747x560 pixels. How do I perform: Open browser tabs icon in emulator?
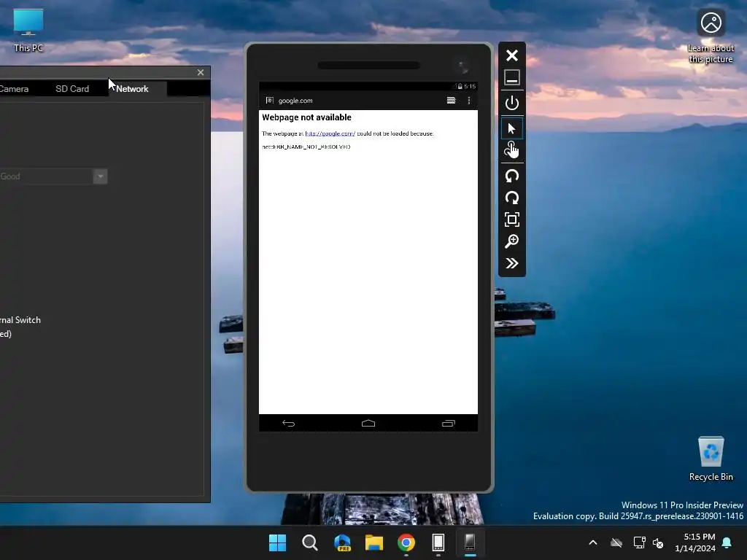click(451, 101)
